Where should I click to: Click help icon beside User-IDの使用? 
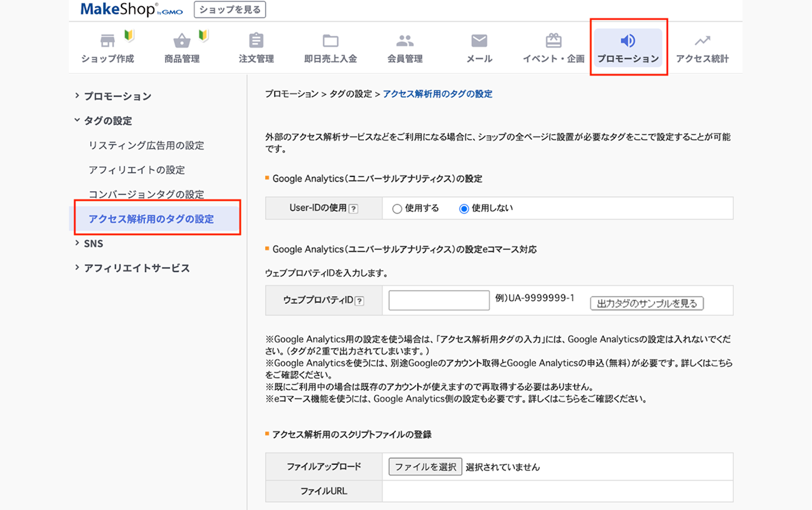pos(354,209)
